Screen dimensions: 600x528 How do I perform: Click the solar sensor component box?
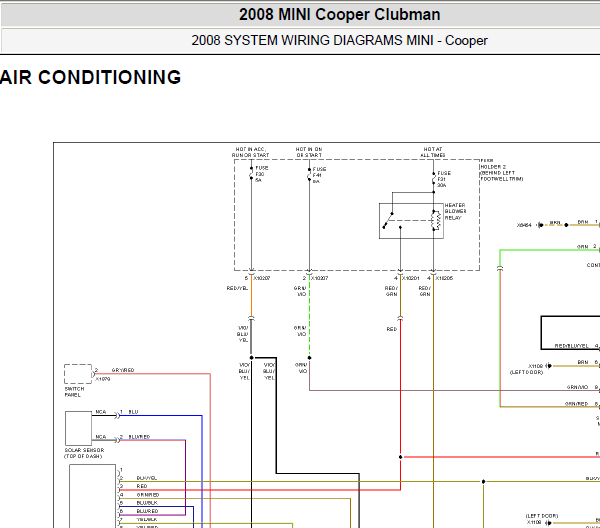78,428
